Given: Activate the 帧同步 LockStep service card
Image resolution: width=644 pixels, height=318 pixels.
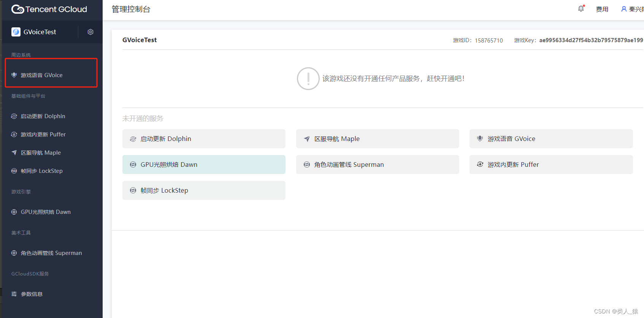Looking at the screenshot, I should point(204,190).
